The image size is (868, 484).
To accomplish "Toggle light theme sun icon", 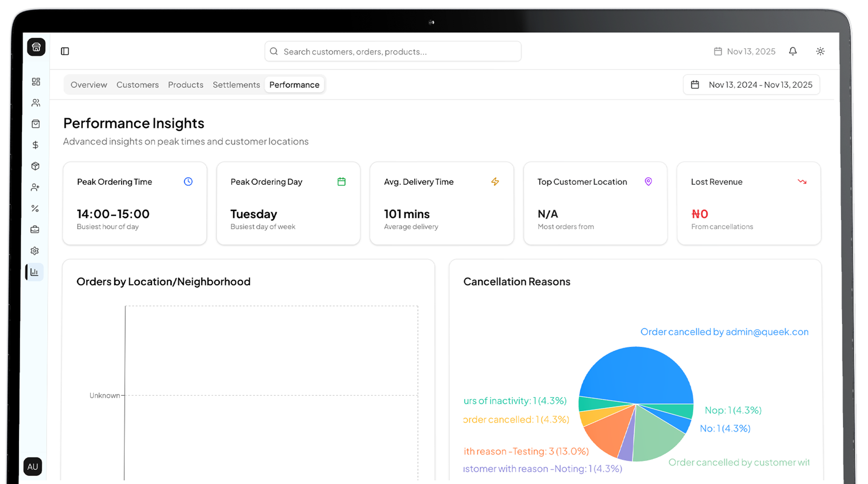I will click(x=820, y=51).
